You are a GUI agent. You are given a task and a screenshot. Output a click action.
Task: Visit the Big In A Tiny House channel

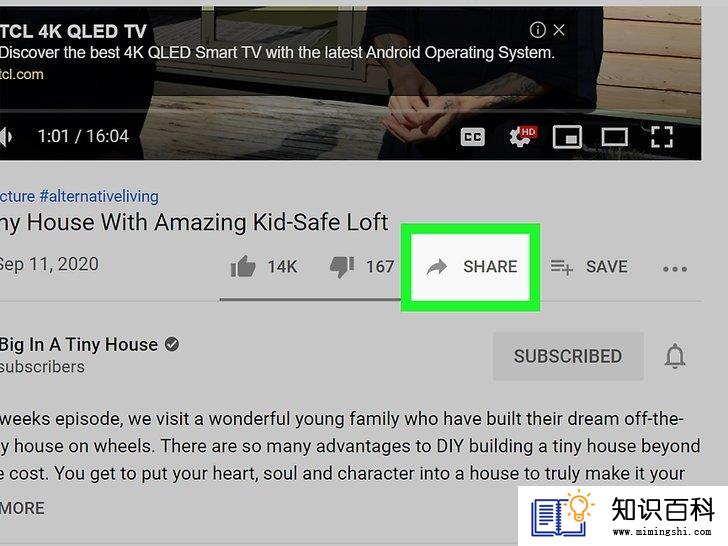79,344
